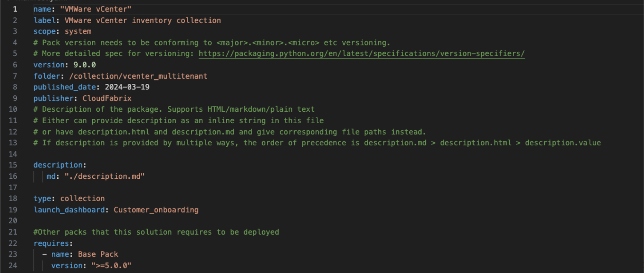Click line number 1 in the gutter

(15, 9)
